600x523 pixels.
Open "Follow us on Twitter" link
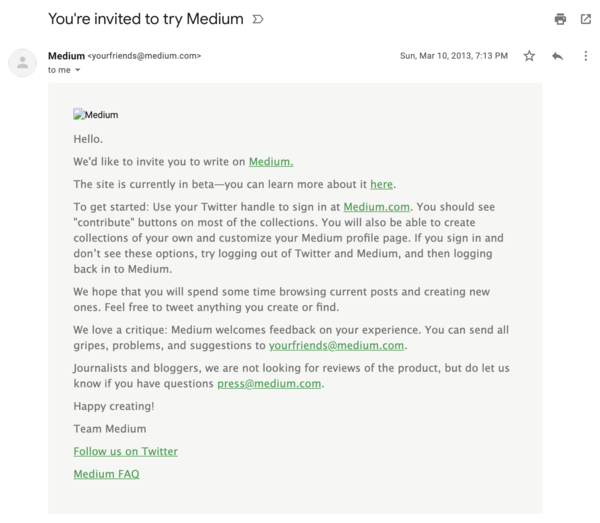[x=125, y=451]
